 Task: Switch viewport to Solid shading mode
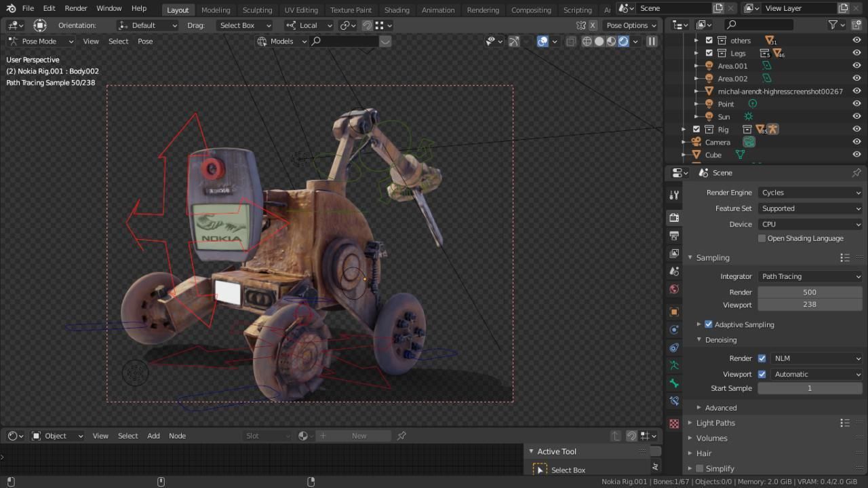[599, 41]
